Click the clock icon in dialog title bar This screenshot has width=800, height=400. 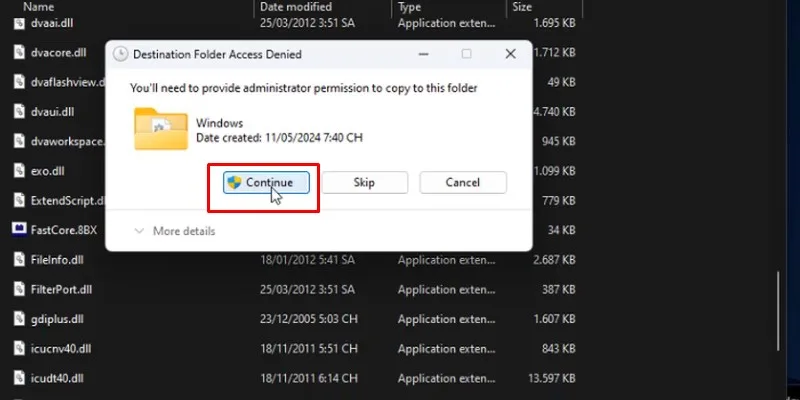click(x=121, y=54)
